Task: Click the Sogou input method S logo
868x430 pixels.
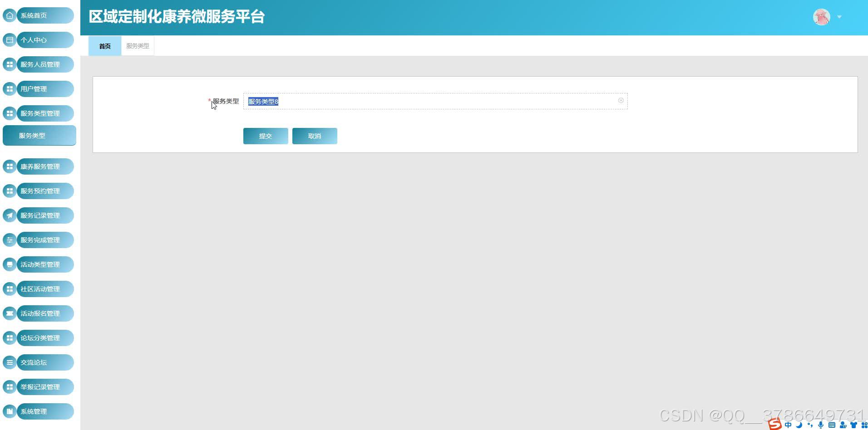Action: [775, 424]
